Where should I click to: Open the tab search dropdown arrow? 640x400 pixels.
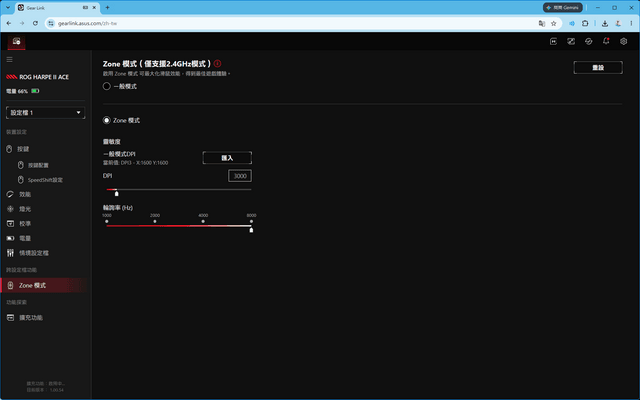(8, 7)
